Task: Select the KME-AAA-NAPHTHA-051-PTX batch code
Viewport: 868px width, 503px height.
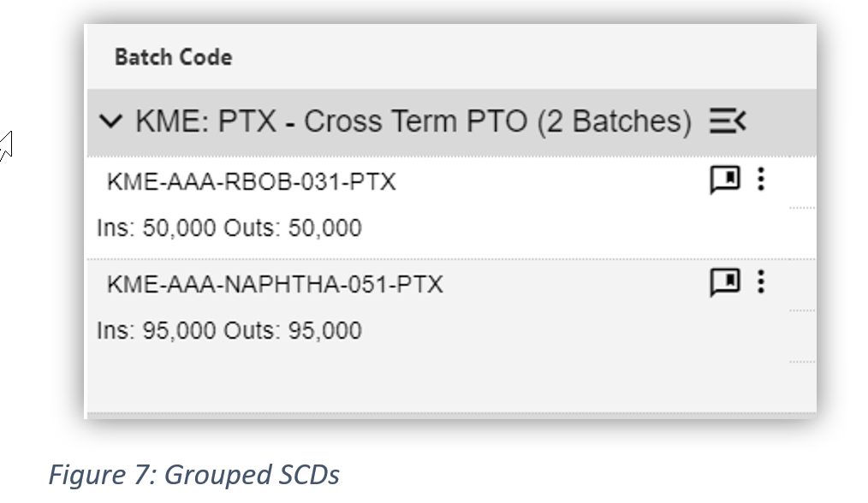Action: coord(275,284)
